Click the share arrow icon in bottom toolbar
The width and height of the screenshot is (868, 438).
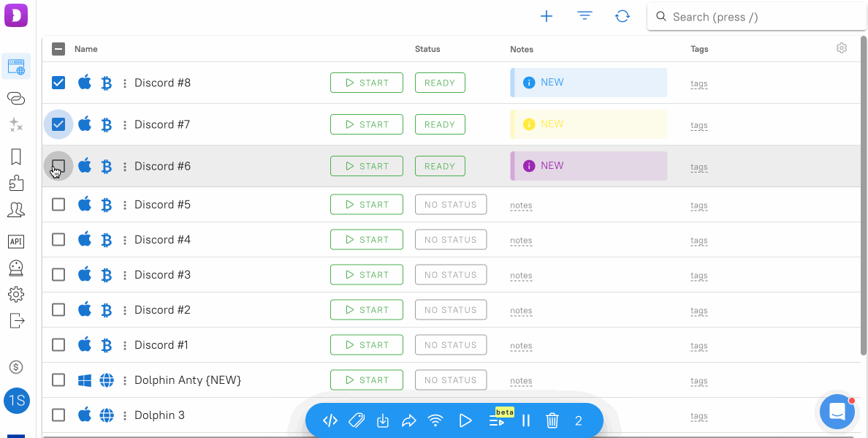(409, 420)
